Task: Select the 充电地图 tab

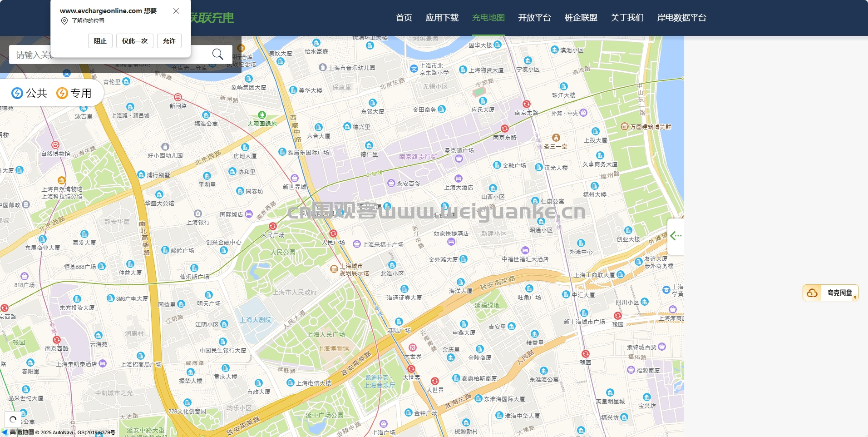Action: [488, 18]
